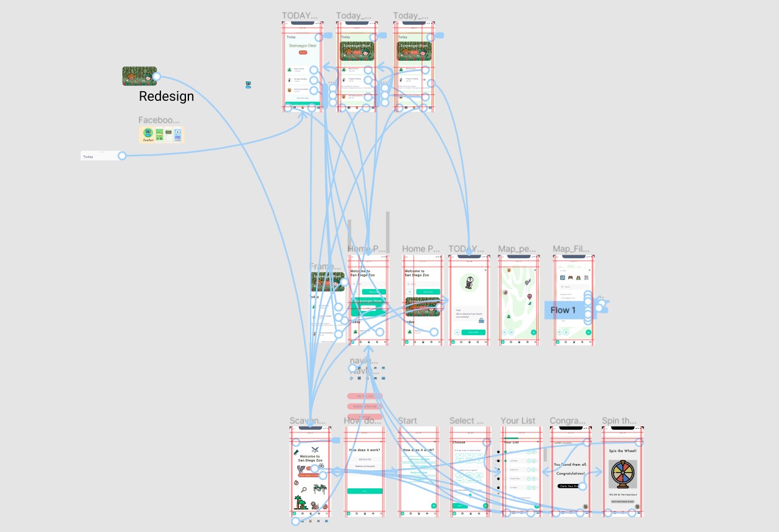Select the Select ... frame label
The width and height of the screenshot is (779, 532).
pos(467,421)
